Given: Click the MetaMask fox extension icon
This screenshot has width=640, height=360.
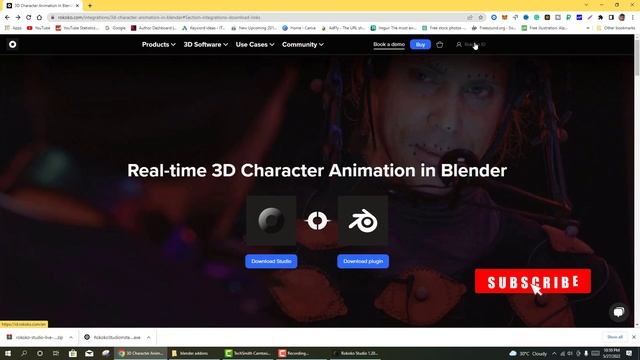Looking at the screenshot, I should click(505, 18).
